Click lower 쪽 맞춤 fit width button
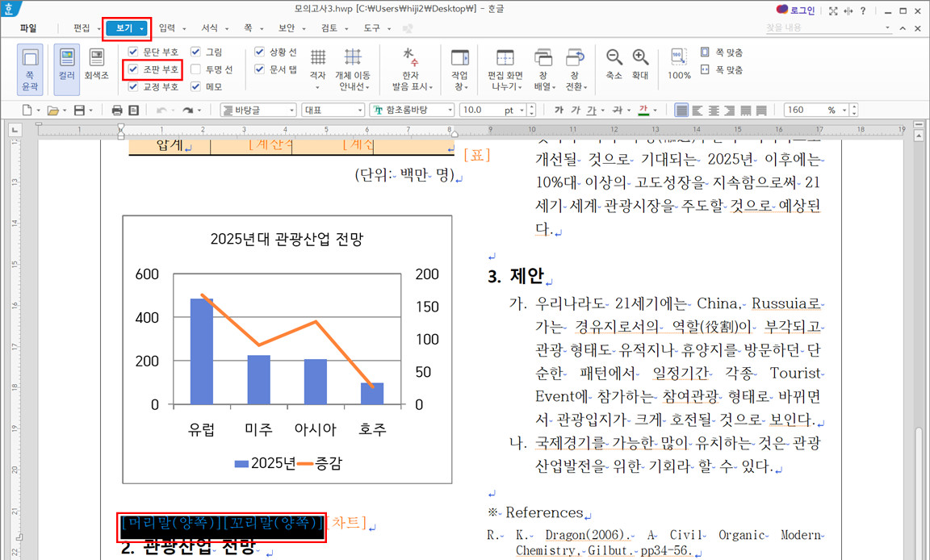This screenshot has width=930, height=560. [722, 70]
